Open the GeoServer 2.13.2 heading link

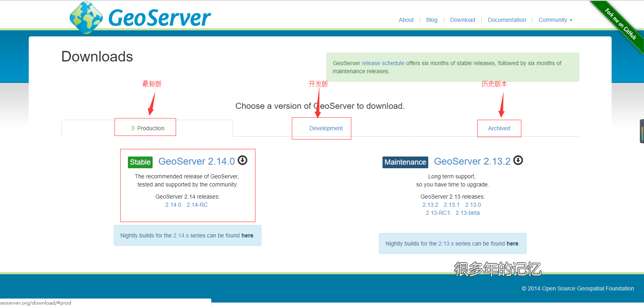click(x=472, y=161)
